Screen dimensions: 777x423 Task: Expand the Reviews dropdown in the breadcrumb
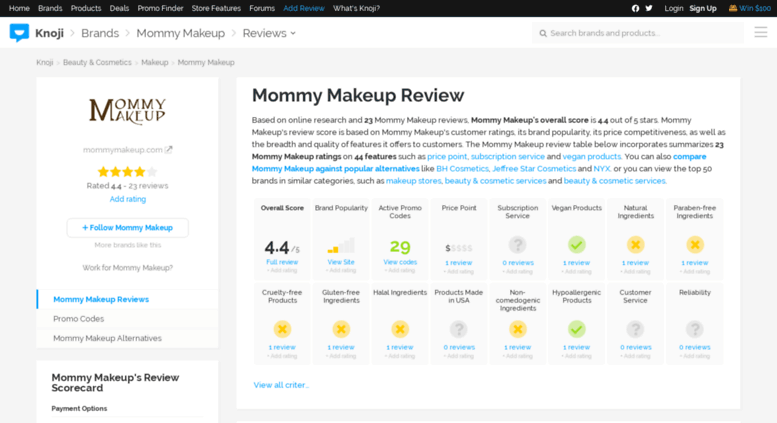point(269,33)
